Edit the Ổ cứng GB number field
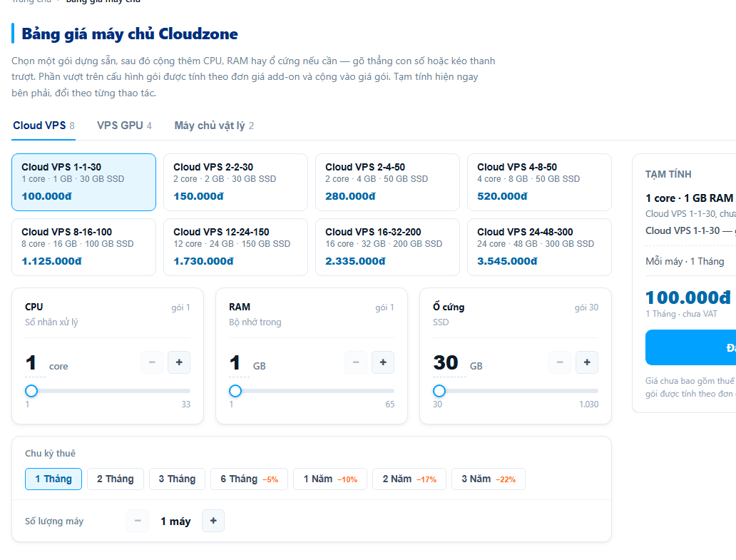Screen dimensions: 736x560 [x=450, y=363]
